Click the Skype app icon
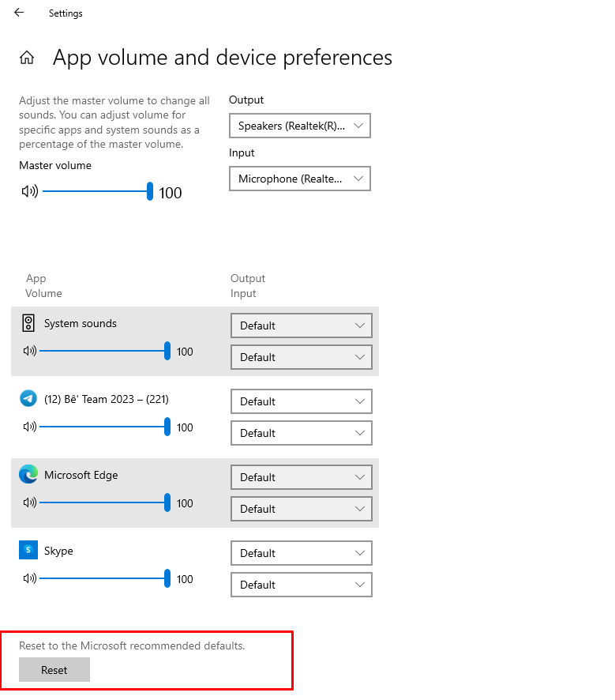This screenshot has width=615, height=700. (28, 550)
